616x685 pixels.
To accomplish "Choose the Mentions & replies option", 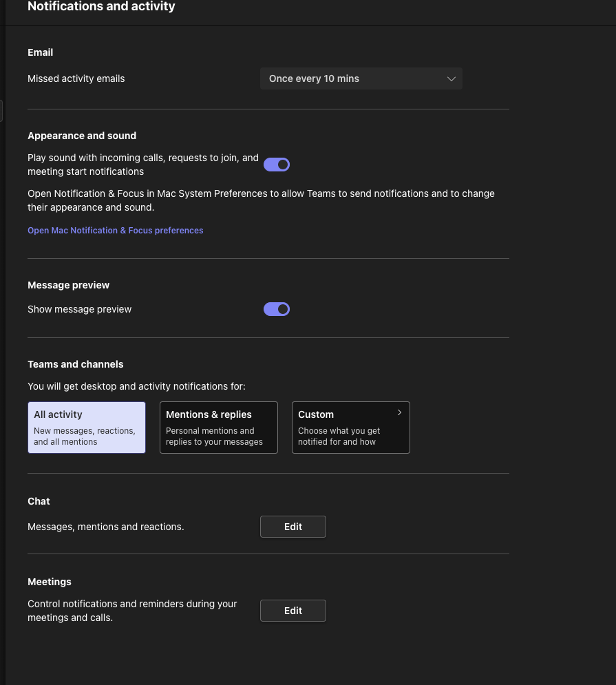I will (x=219, y=428).
